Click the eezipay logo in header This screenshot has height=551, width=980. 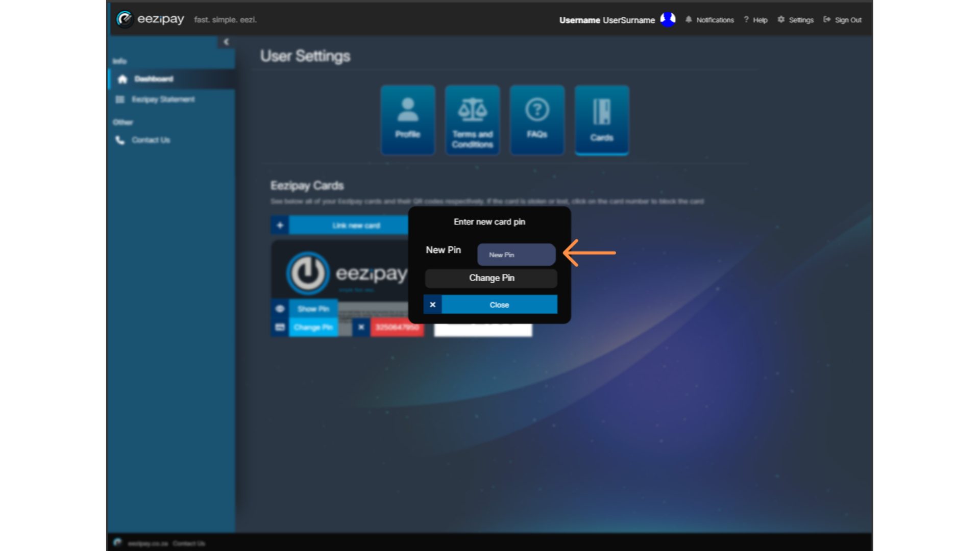[150, 19]
